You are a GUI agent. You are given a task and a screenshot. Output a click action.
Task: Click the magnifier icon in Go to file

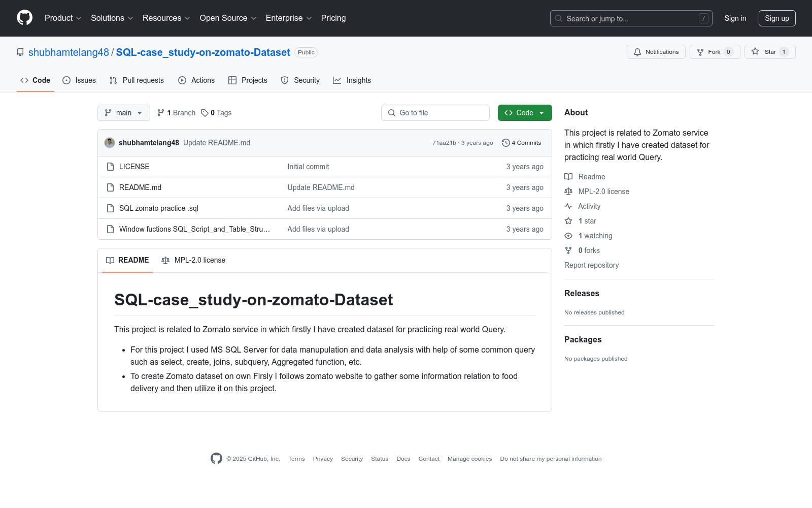392,113
